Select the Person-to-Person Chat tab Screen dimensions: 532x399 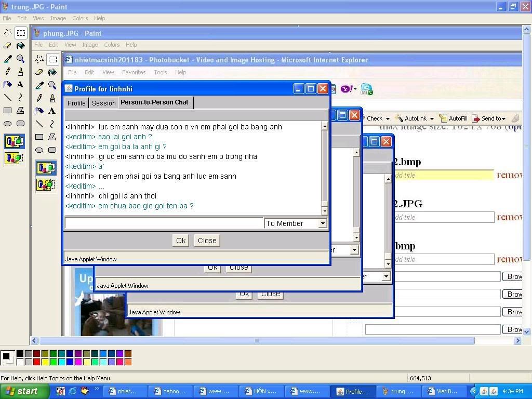[154, 102]
